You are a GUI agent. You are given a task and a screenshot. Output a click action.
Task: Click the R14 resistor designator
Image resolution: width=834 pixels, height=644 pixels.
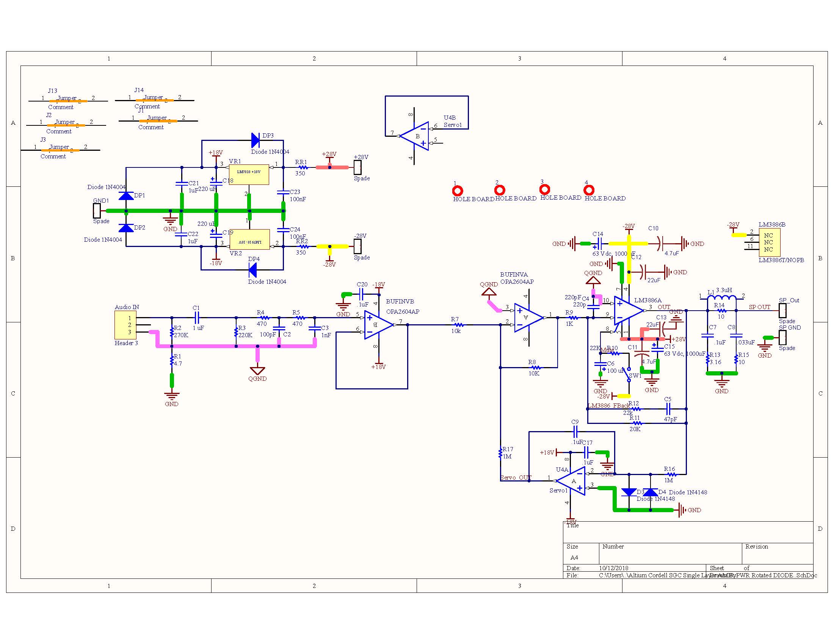pyautogui.click(x=720, y=305)
